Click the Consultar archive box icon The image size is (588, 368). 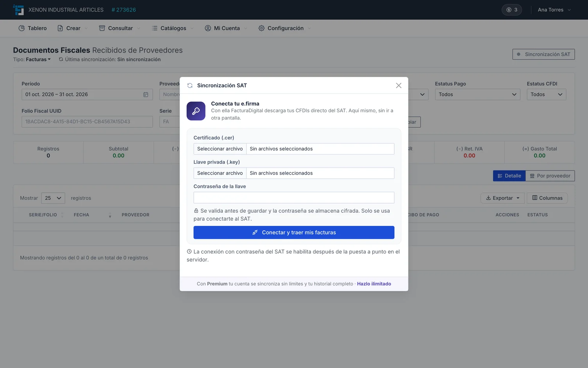click(x=102, y=28)
